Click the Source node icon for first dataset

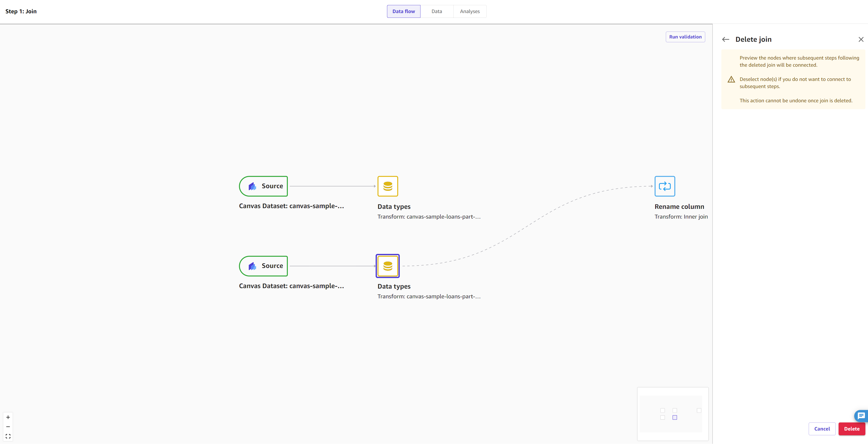click(252, 186)
